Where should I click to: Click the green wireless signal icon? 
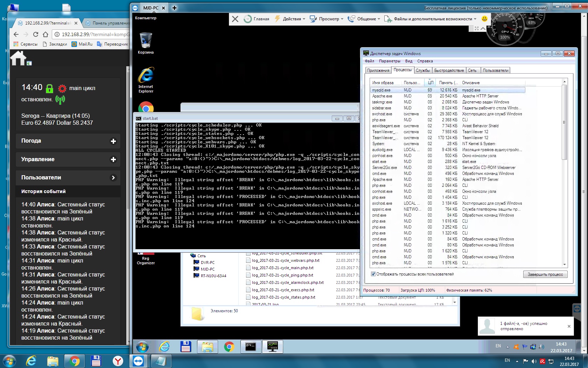pos(60,100)
